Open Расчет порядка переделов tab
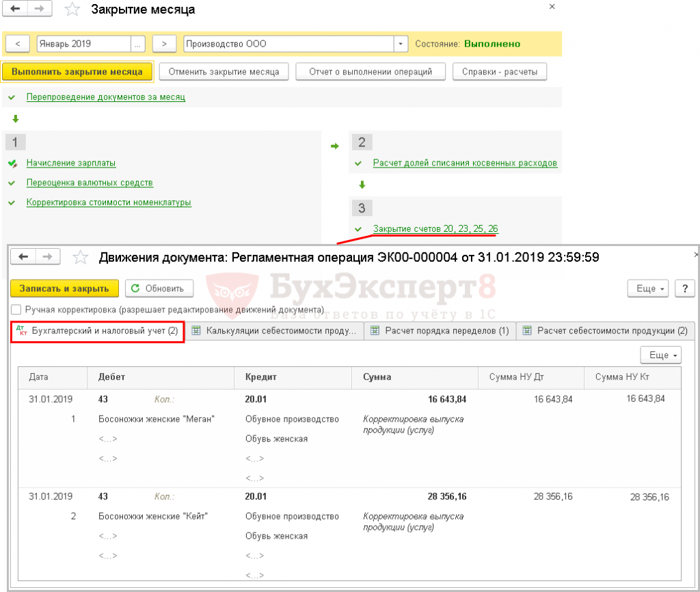Viewport: 700px width, 592px height. point(440,331)
